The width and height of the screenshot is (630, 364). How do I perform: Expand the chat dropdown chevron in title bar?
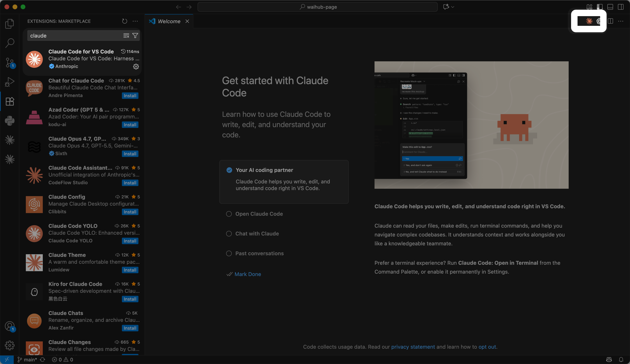click(452, 7)
